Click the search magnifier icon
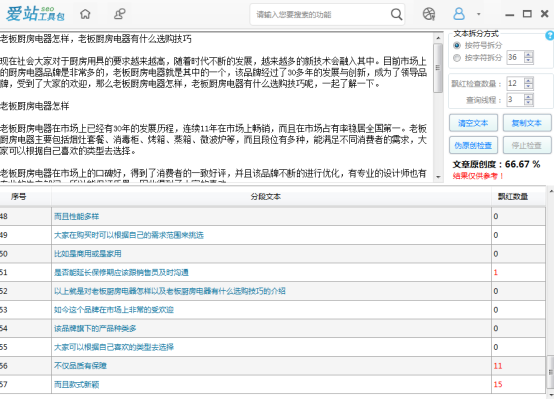The width and height of the screenshot is (554, 399). click(396, 14)
